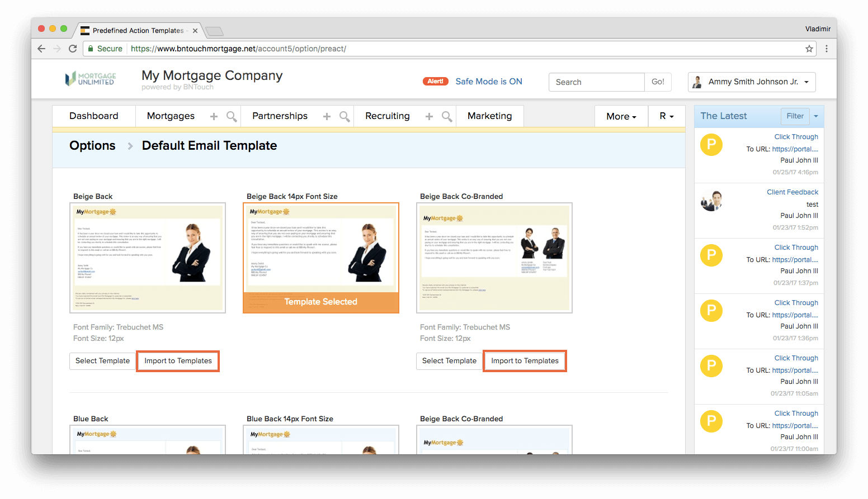This screenshot has height=499, width=868.
Task: Close the Predefined Action Templates tab
Action: 195,31
